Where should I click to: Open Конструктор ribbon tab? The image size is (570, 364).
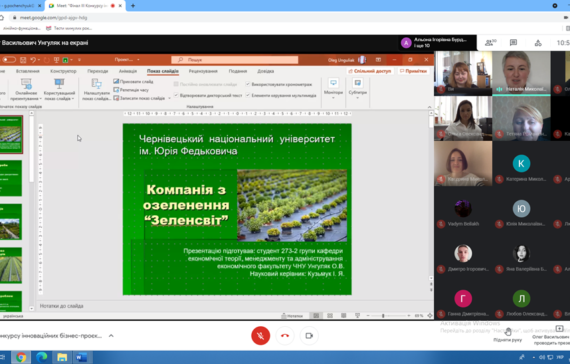point(63,71)
